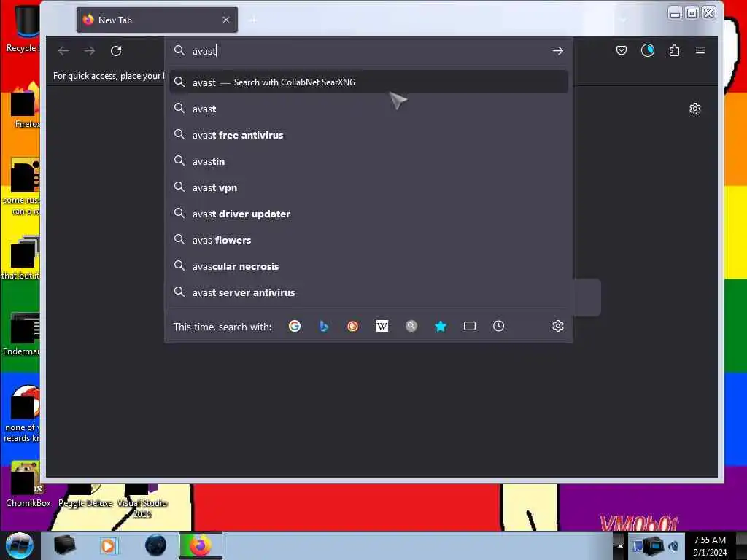This screenshot has width=747, height=560.
Task: Choose 'avascular necrosis' suggestion
Action: pyautogui.click(x=368, y=266)
